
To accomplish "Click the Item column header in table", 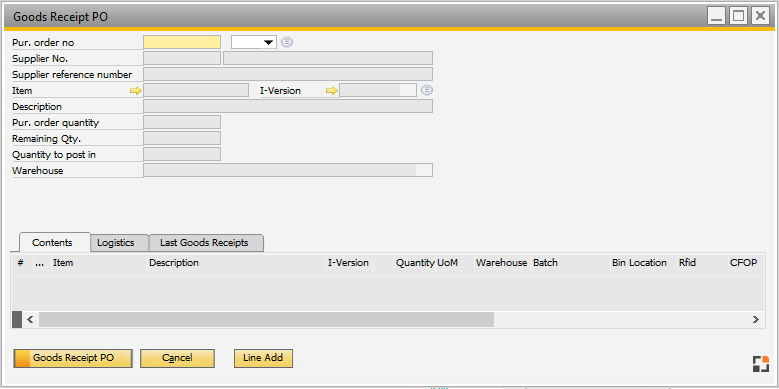I will click(99, 263).
